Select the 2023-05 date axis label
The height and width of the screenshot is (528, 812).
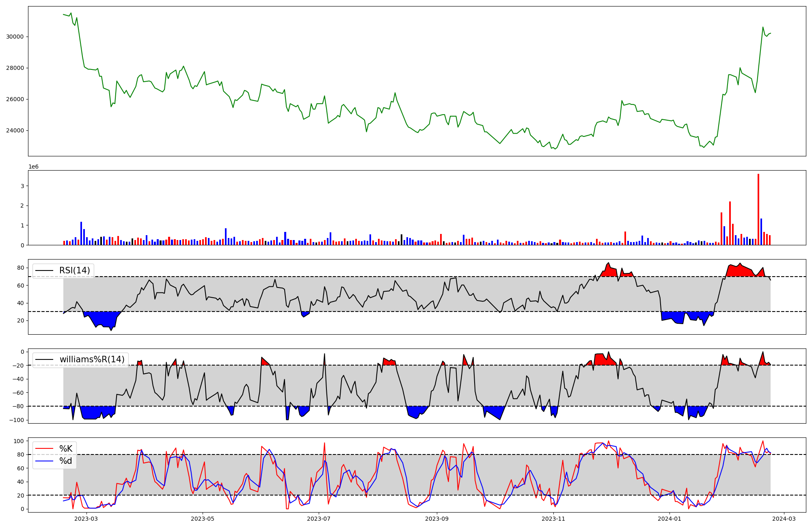pyautogui.click(x=202, y=519)
